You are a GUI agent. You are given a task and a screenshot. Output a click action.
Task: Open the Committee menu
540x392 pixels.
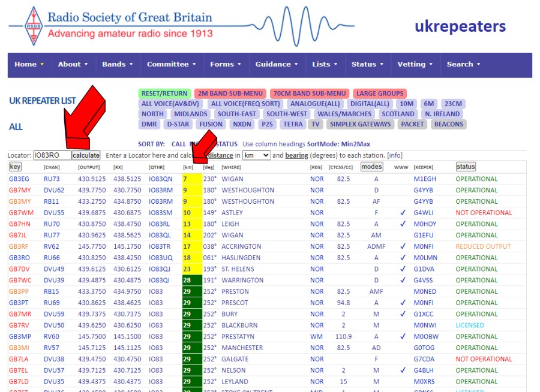[x=168, y=64]
